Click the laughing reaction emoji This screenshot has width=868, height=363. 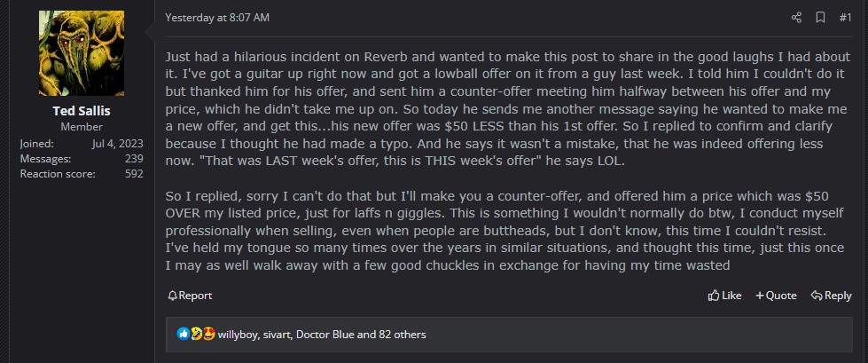pyautogui.click(x=196, y=335)
